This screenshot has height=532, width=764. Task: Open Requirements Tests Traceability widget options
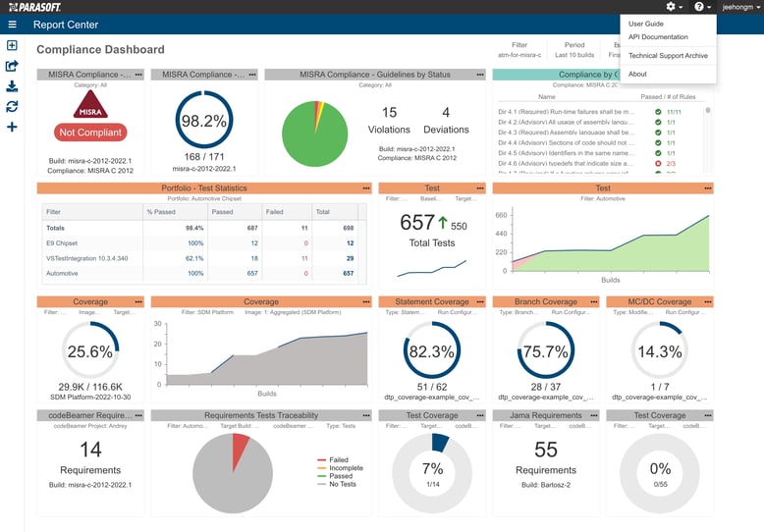click(366, 415)
